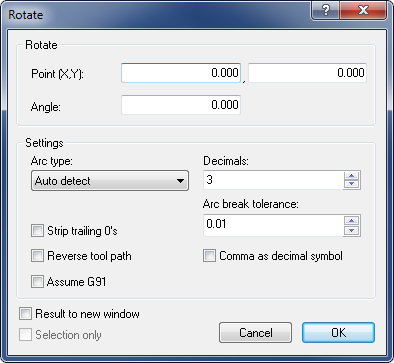The image size is (394, 363).
Task: Increase Arc break tolerance with up arrow
Action: pyautogui.click(x=352, y=220)
